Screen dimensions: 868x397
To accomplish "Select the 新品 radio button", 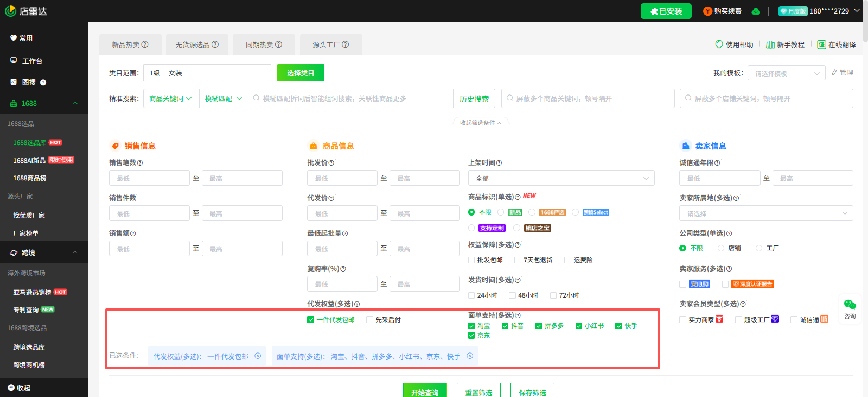I will tap(501, 212).
